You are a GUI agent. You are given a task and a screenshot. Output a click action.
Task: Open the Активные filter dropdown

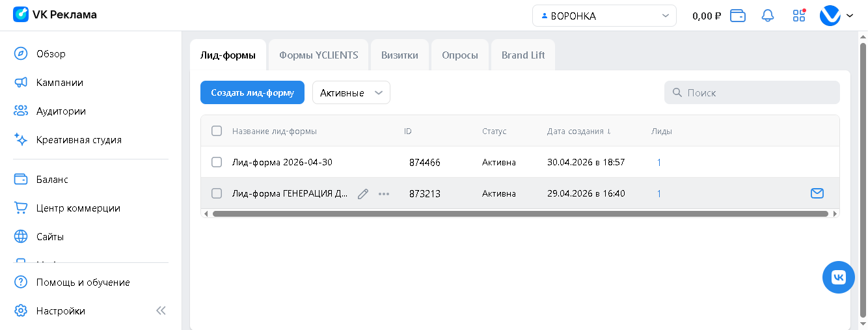[351, 92]
